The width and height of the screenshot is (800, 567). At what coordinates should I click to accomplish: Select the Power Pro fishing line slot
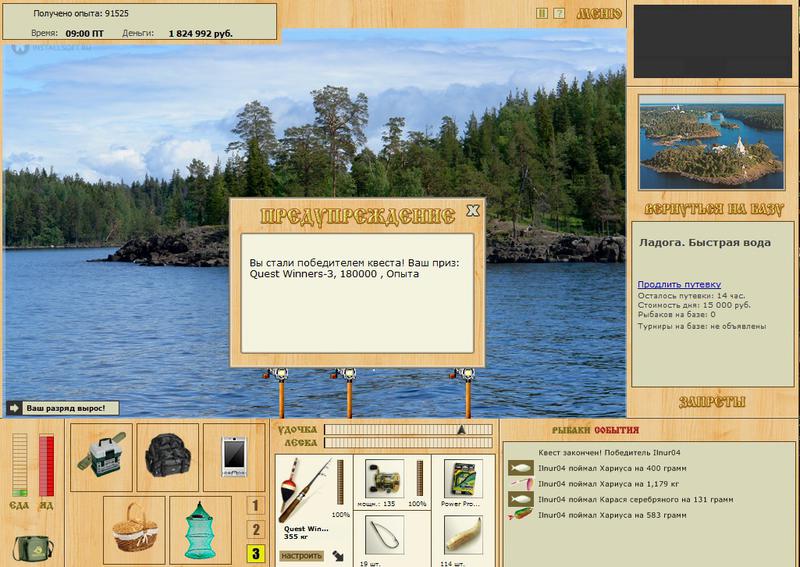click(x=462, y=484)
